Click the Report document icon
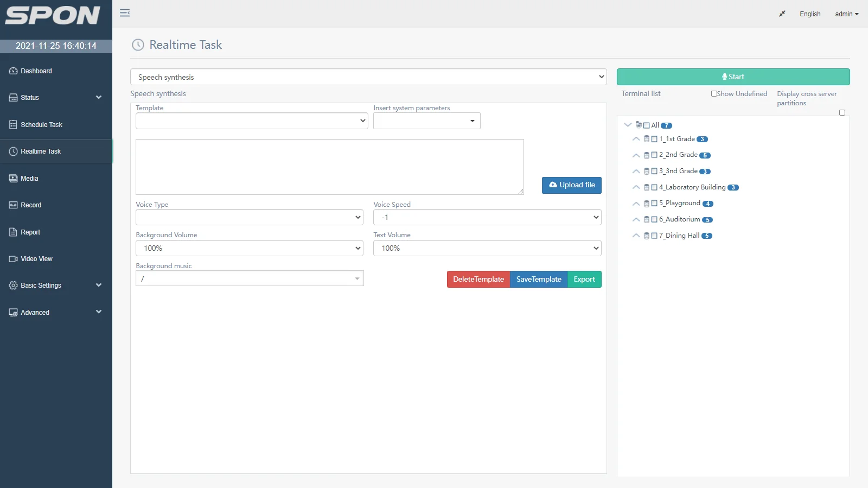Image resolution: width=868 pixels, height=488 pixels. 13,232
